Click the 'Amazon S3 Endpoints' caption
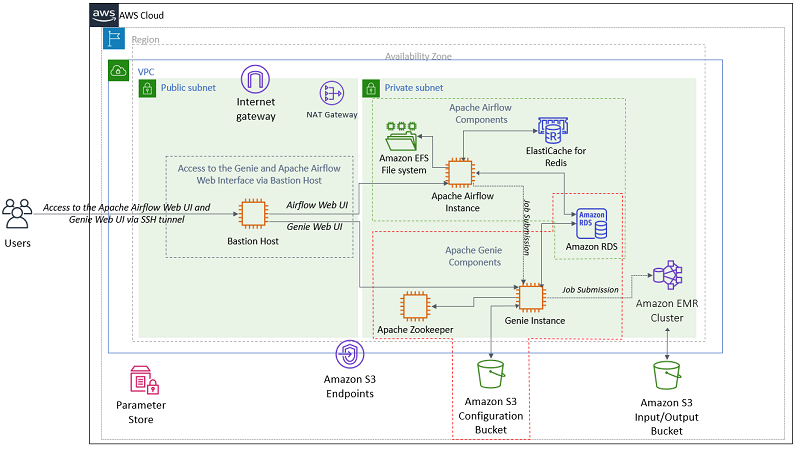Image resolution: width=800 pixels, height=449 pixels. click(x=350, y=386)
